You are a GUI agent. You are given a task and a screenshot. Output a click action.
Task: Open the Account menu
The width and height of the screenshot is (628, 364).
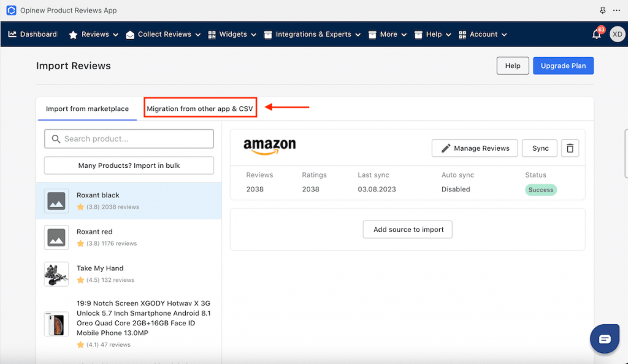(483, 34)
